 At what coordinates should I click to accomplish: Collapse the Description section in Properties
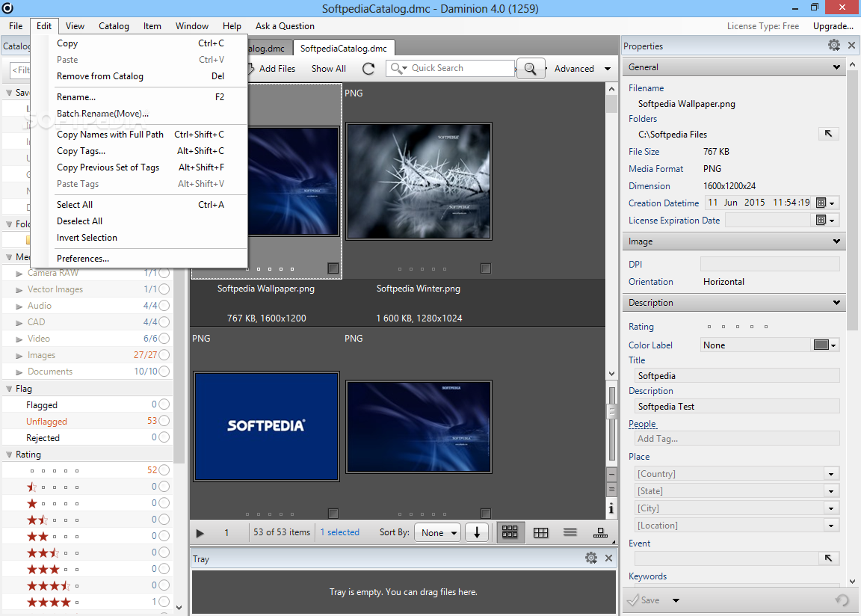(836, 303)
